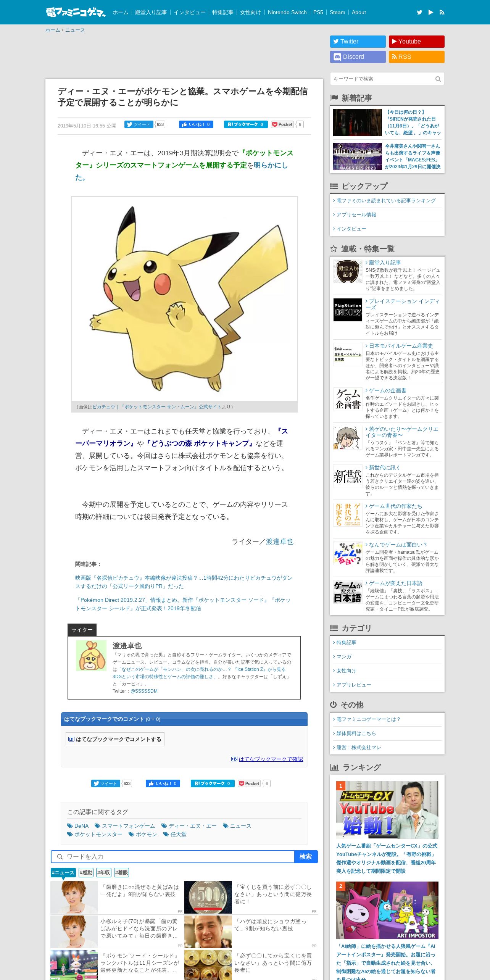This screenshot has height=980, width=490.
Task: Click the lower Pocket button
Action: point(249,783)
